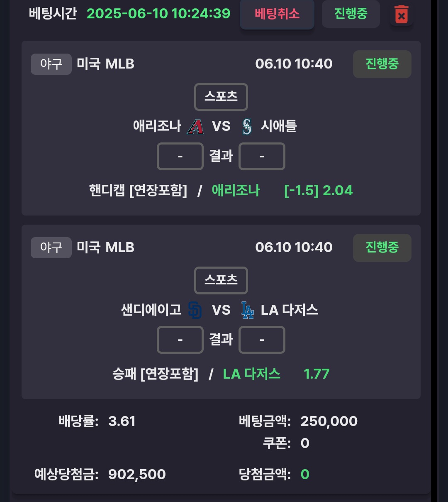Click the LA Dodgers team logo
The height and width of the screenshot is (502, 448).
point(248,310)
